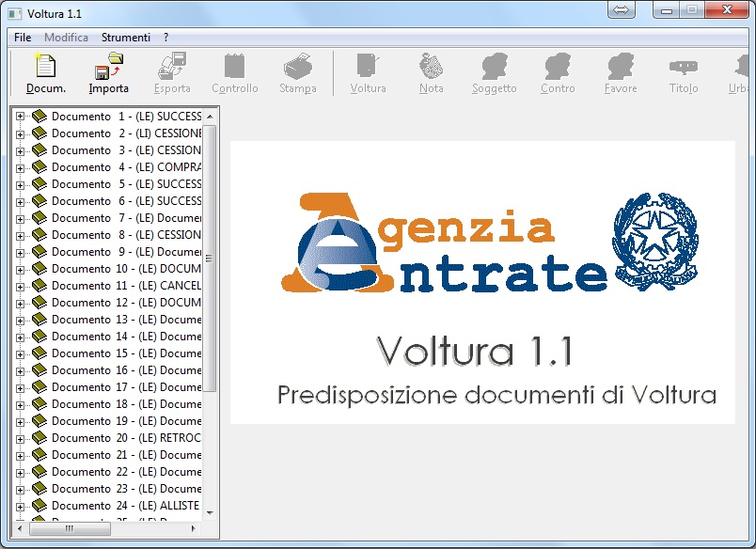
Task: Select Documento 17 row text
Action: pyautogui.click(x=126, y=387)
